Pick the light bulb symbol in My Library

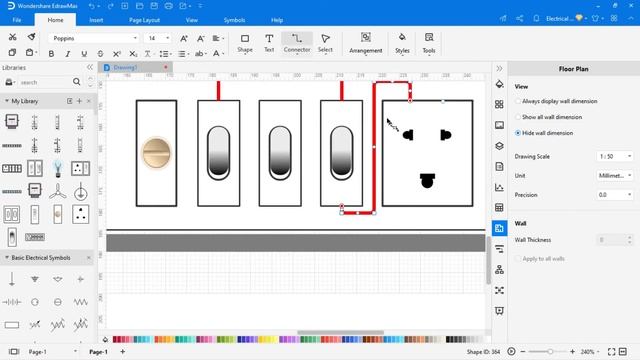58,168
